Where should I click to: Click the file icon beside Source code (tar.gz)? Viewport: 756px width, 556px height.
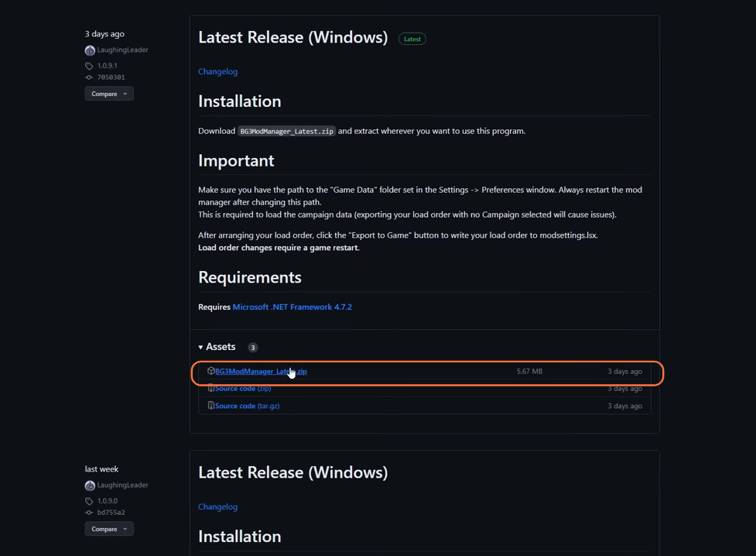pos(210,406)
